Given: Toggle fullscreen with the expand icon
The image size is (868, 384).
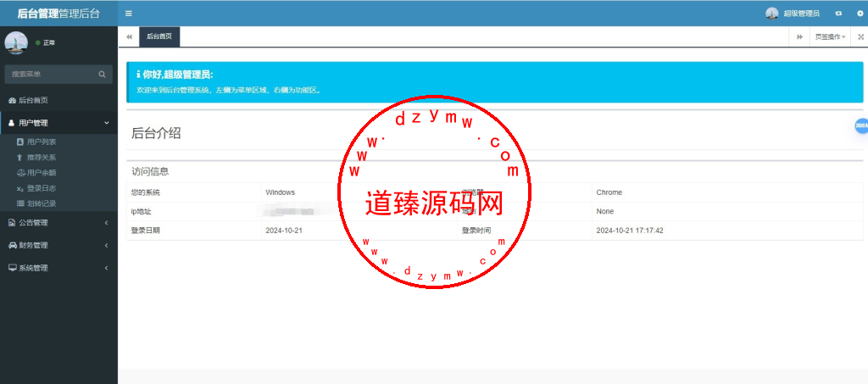Looking at the screenshot, I should [861, 37].
